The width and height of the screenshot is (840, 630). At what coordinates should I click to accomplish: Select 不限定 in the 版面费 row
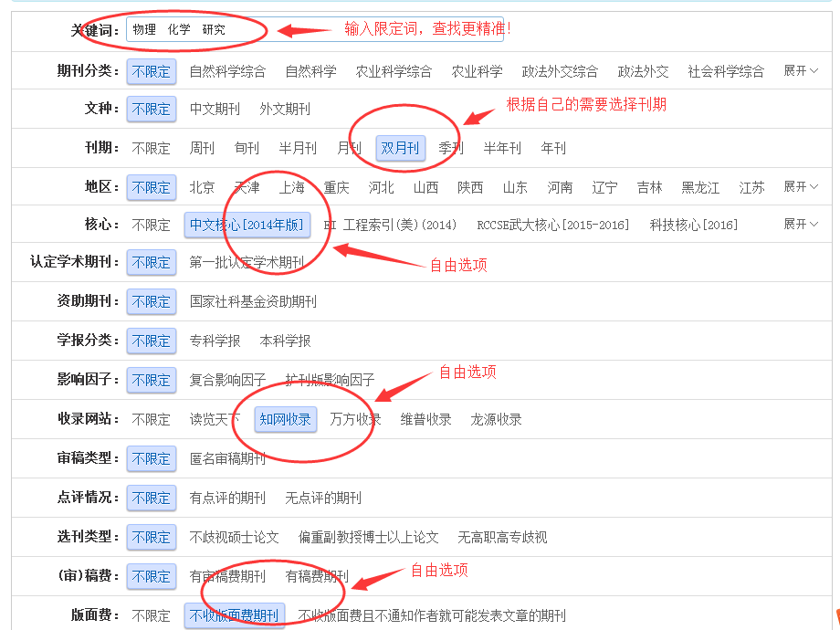click(x=151, y=615)
